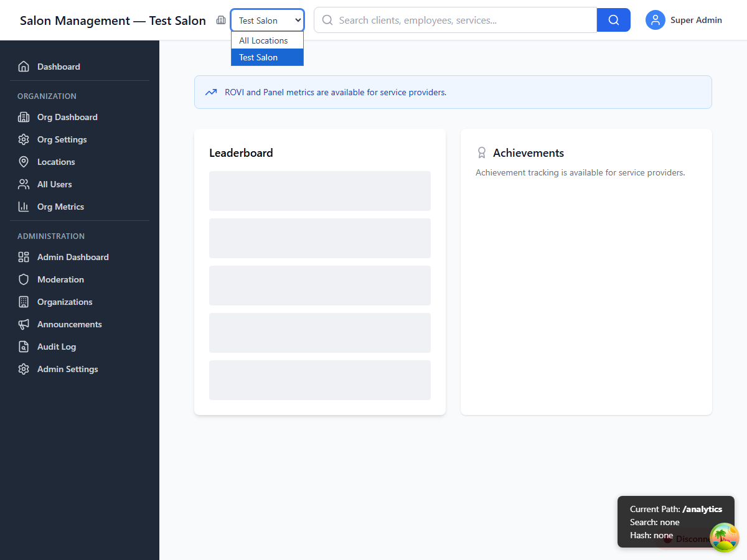The width and height of the screenshot is (747, 560).
Task: Click the palm tree sunset floating badge
Action: [x=724, y=537]
